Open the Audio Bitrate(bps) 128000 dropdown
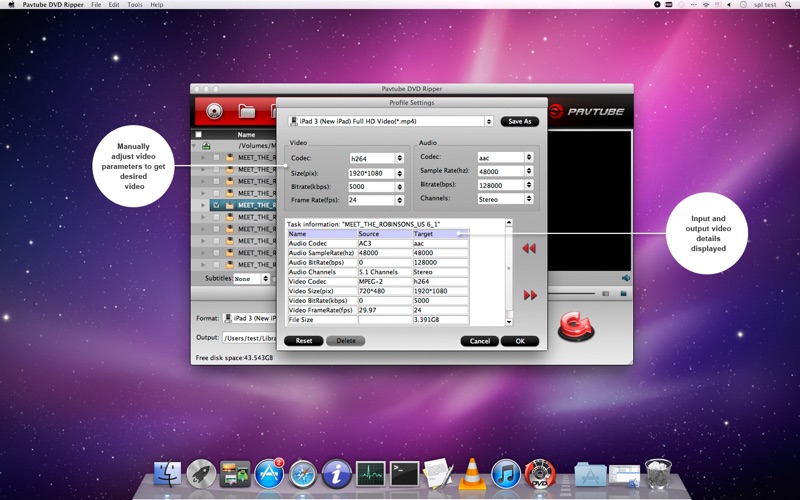800x500 pixels. point(505,185)
